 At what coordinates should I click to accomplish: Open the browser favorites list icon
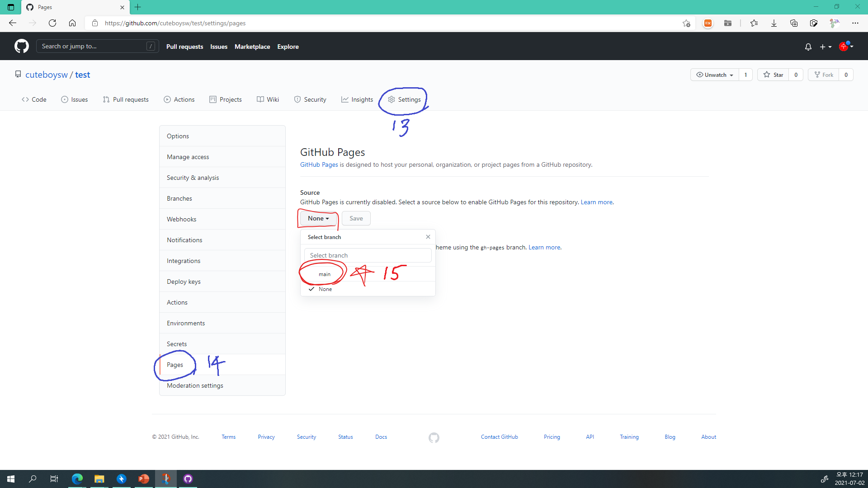754,23
